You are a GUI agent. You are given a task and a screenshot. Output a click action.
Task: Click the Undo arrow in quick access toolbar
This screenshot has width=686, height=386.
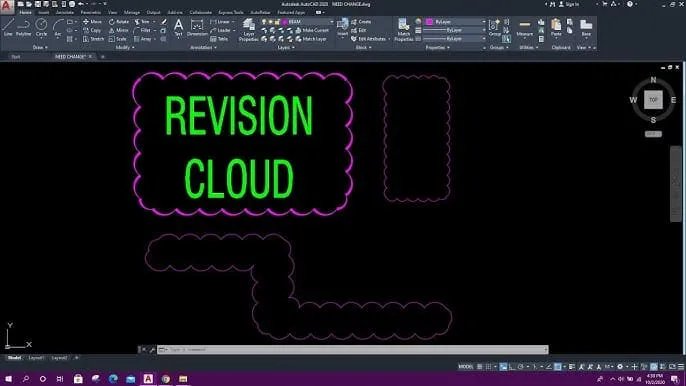coord(81,4)
